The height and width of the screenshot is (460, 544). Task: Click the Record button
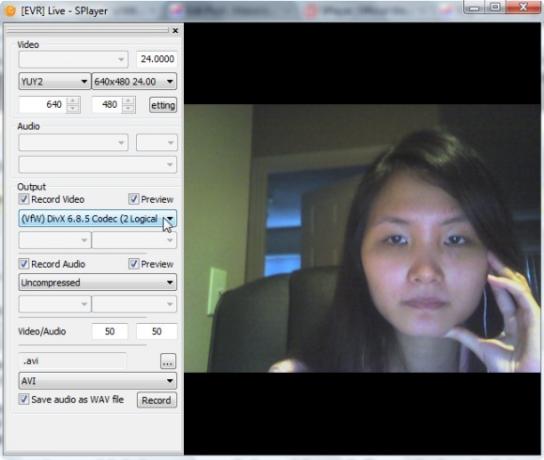pos(156,400)
